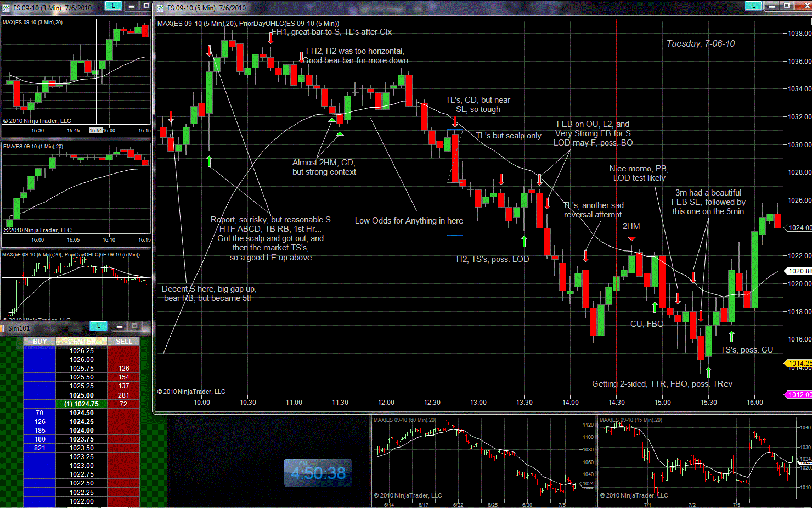This screenshot has width=812, height=508.
Task: Click the yellow 1014.25 price marker
Action: (x=799, y=364)
